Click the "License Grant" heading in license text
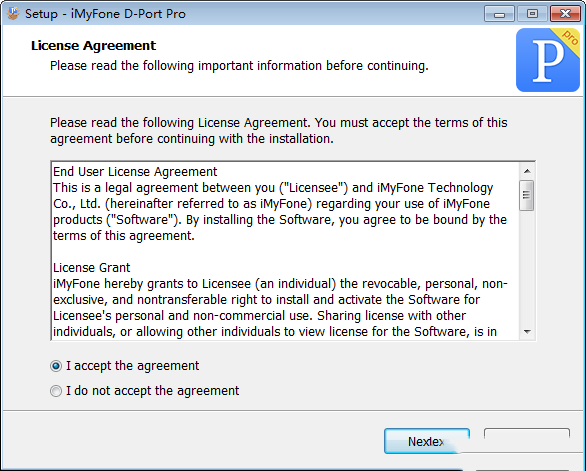 [x=92, y=268]
